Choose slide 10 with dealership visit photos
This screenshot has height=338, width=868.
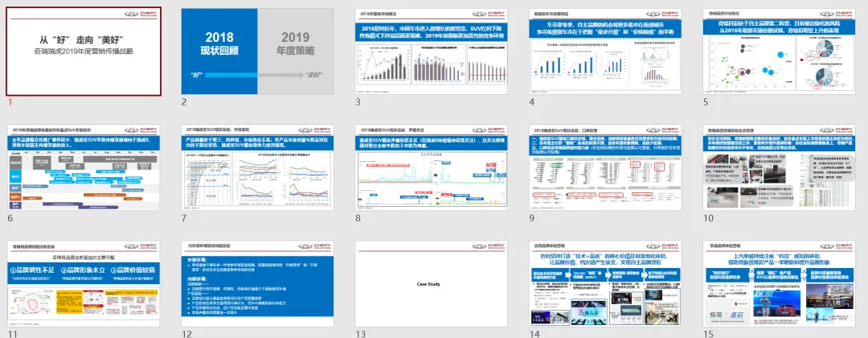click(x=779, y=167)
